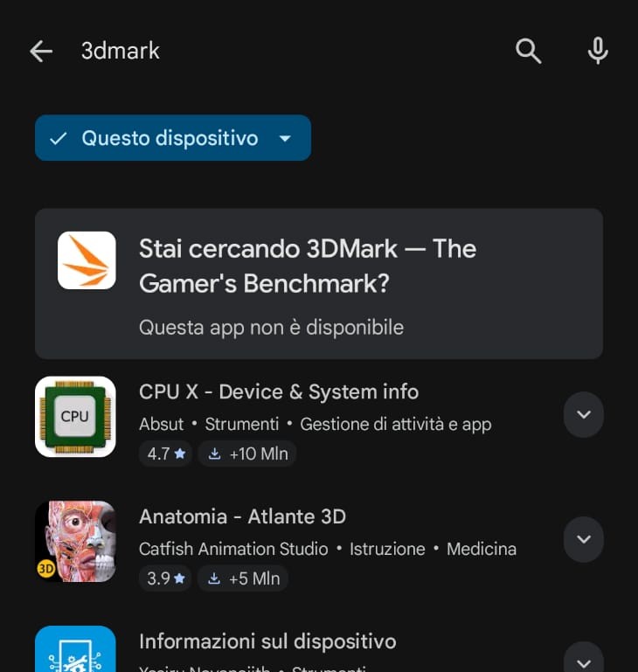The height and width of the screenshot is (672, 638).
Task: Open the Anatomia - Atlante 3D title
Action: [242, 516]
